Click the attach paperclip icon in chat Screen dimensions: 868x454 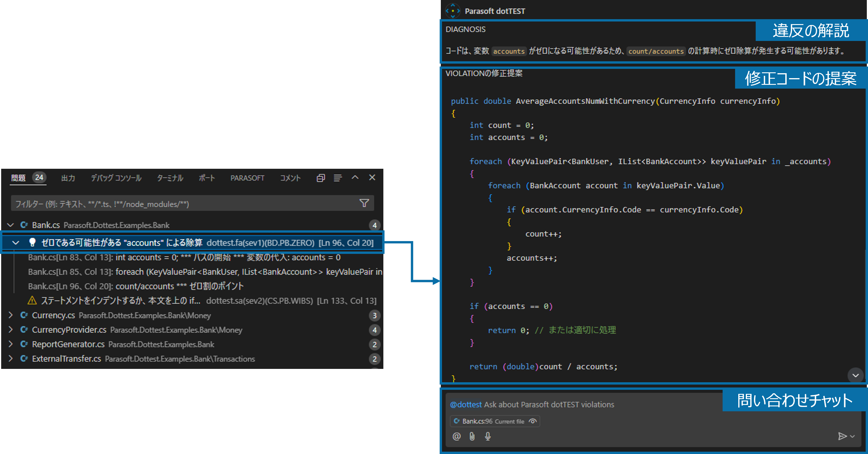472,437
